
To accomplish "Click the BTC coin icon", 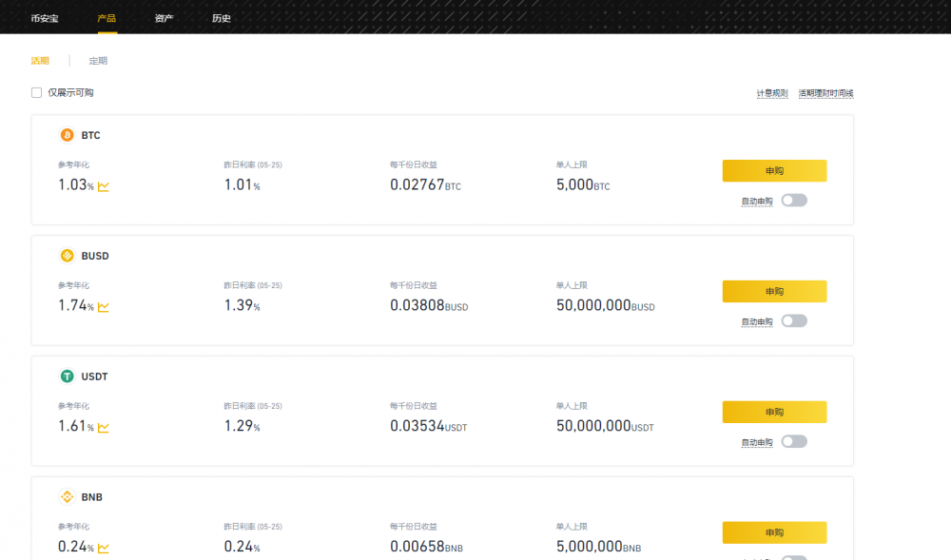I will pyautogui.click(x=67, y=135).
